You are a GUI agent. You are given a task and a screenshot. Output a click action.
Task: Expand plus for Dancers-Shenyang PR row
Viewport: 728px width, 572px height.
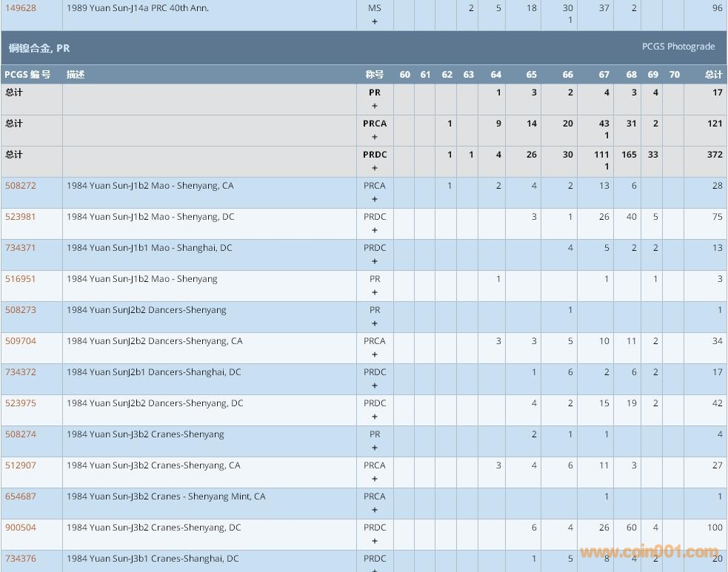374,323
